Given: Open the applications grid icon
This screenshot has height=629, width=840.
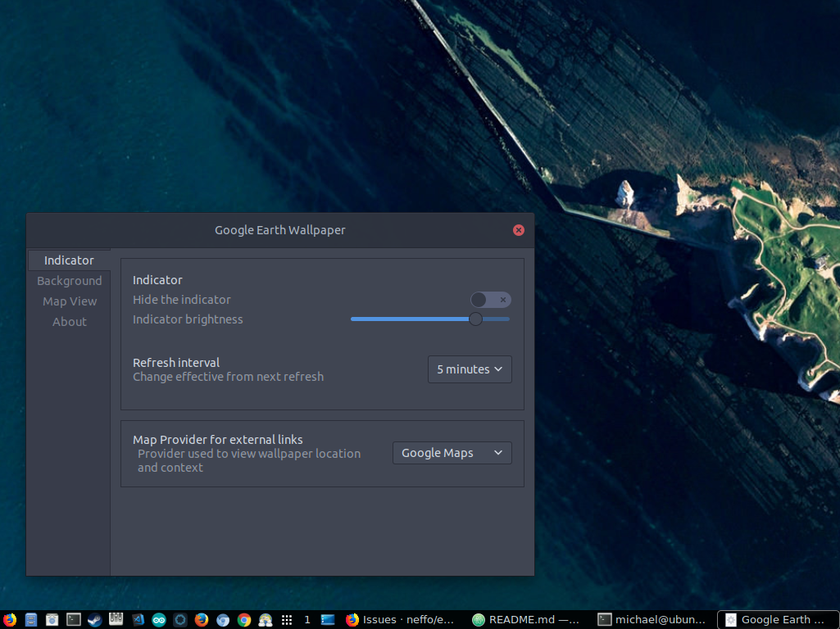Looking at the screenshot, I should coord(287,620).
